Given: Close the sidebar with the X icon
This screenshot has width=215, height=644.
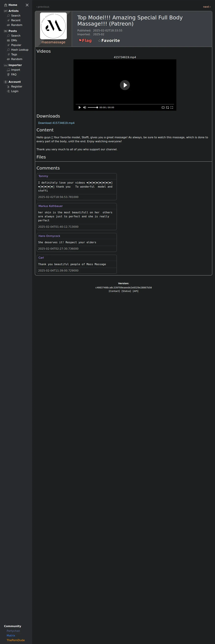Looking at the screenshot, I should click(27, 5).
